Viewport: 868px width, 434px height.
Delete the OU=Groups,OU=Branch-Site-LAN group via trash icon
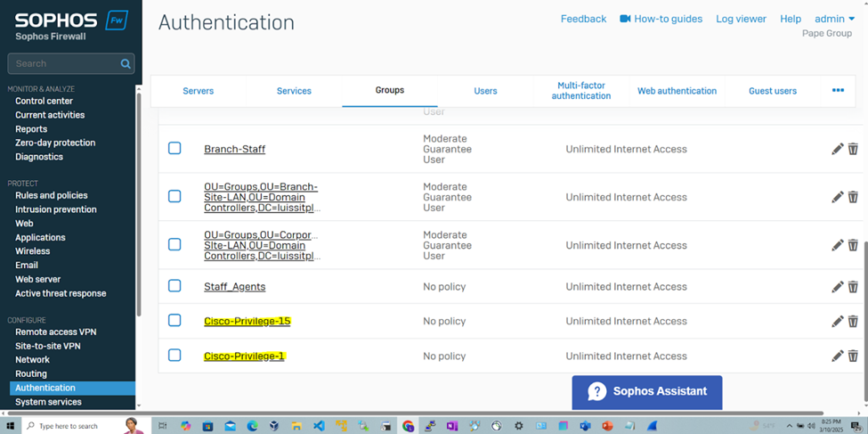click(853, 197)
